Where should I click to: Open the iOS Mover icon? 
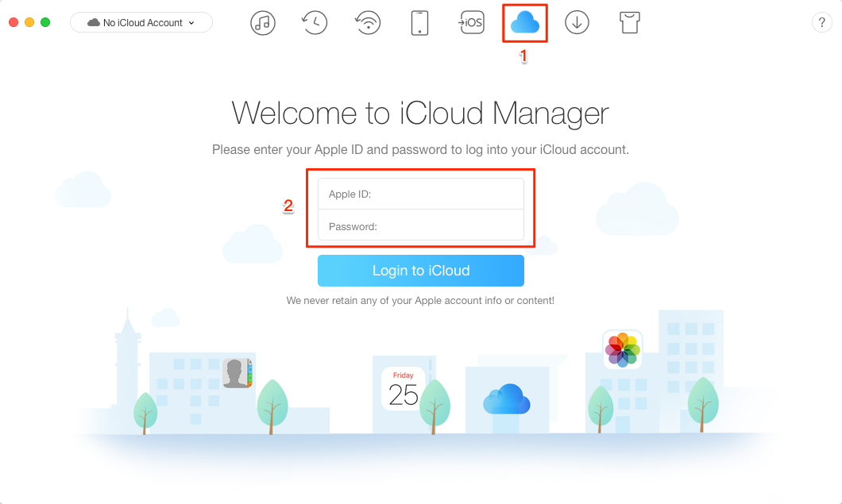[x=471, y=22]
